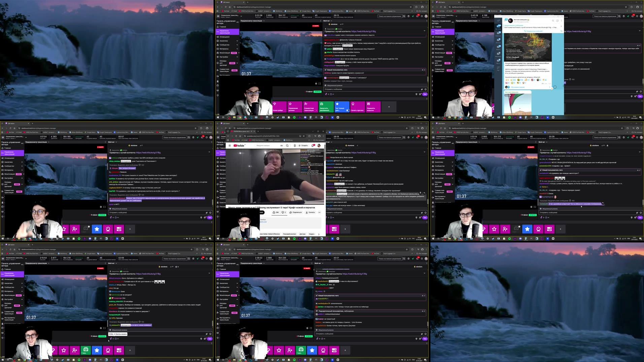The height and width of the screenshot is (362, 644).
Task: Expand the Мой чат dropdown
Action: tap(331, 21)
